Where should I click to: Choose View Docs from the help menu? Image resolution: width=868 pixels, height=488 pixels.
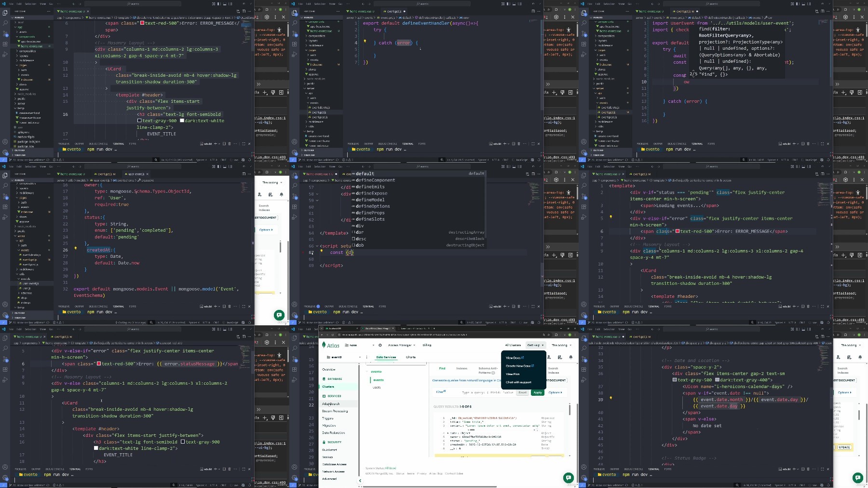click(515, 358)
